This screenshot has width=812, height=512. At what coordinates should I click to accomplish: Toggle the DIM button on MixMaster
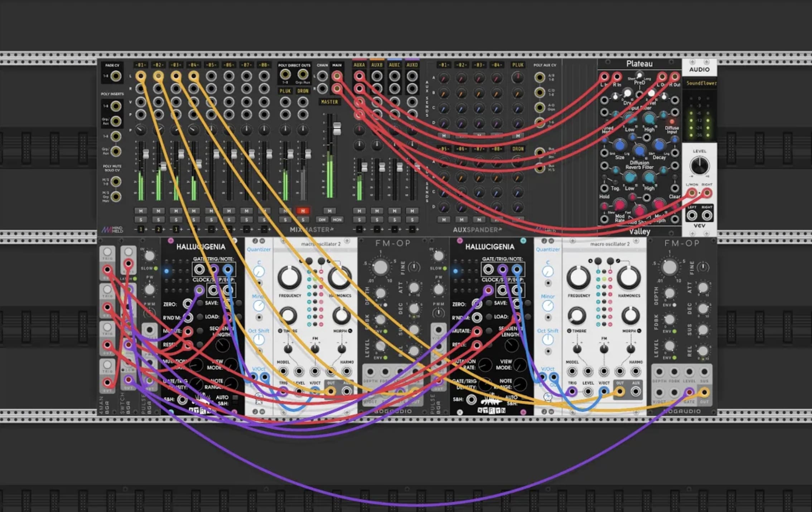pos(322,219)
